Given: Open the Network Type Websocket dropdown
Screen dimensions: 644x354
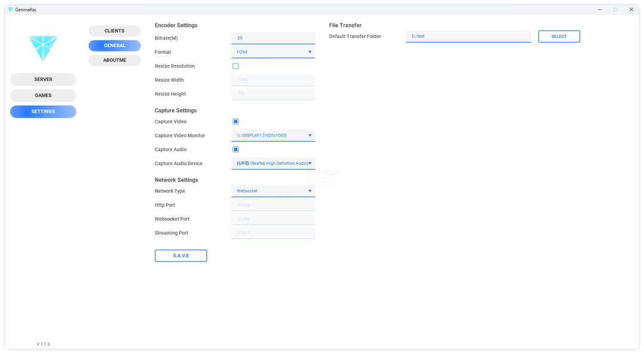Looking at the screenshot, I should (x=273, y=191).
